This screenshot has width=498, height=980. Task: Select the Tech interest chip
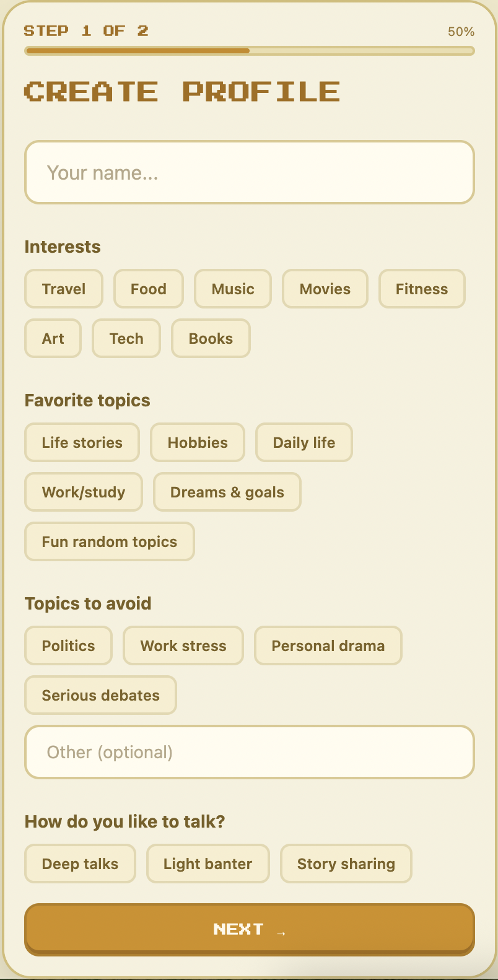pos(126,338)
